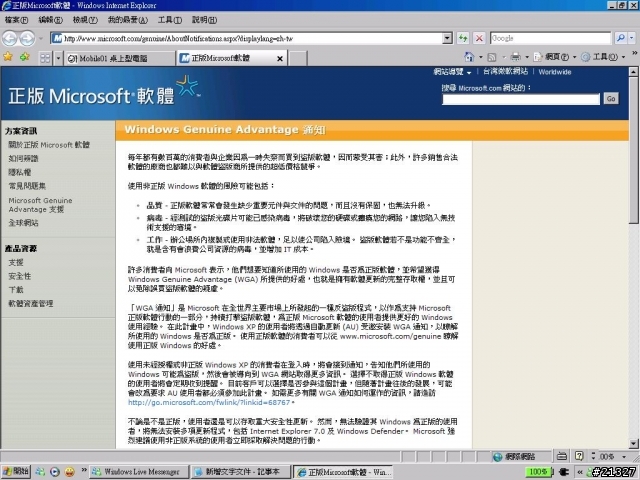This screenshot has width=640, height=480.
Task: Click the page scrollbar up arrow
Action: pos(633,72)
